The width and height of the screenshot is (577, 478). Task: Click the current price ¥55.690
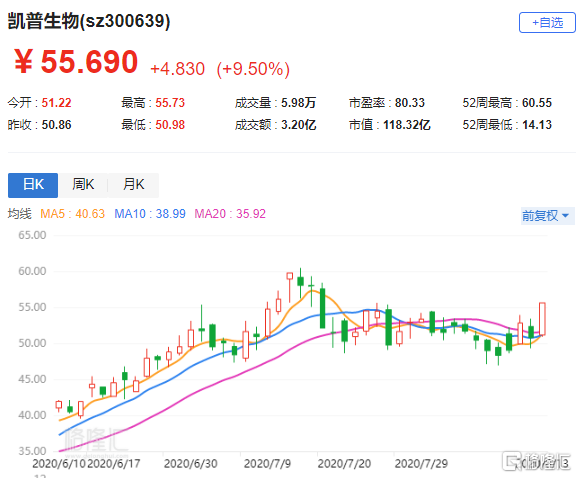click(76, 62)
